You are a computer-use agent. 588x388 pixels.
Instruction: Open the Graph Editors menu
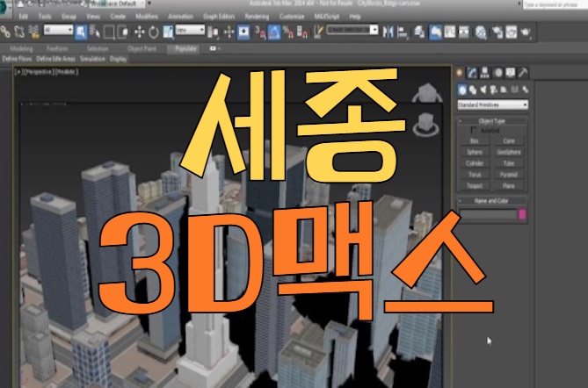[x=219, y=17]
